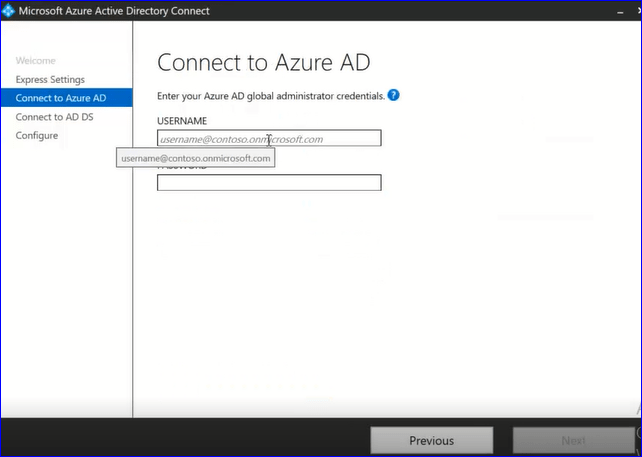Proceed with the Next button
This screenshot has width=642, height=457.
pos(574,441)
